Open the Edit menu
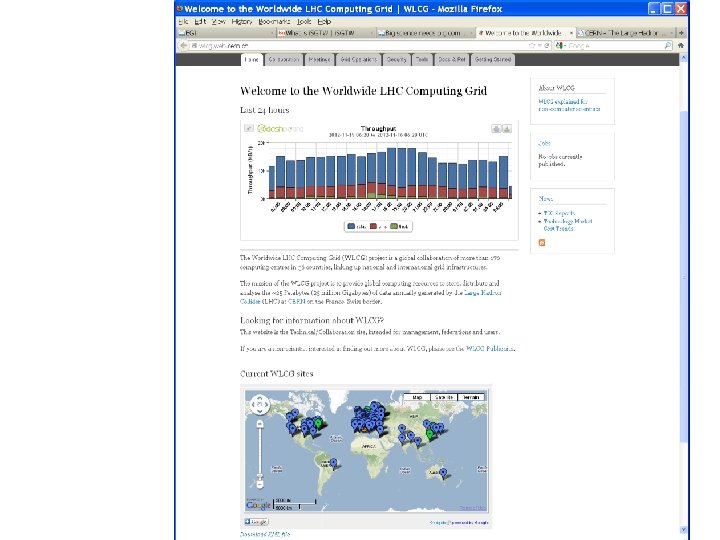 point(200,22)
